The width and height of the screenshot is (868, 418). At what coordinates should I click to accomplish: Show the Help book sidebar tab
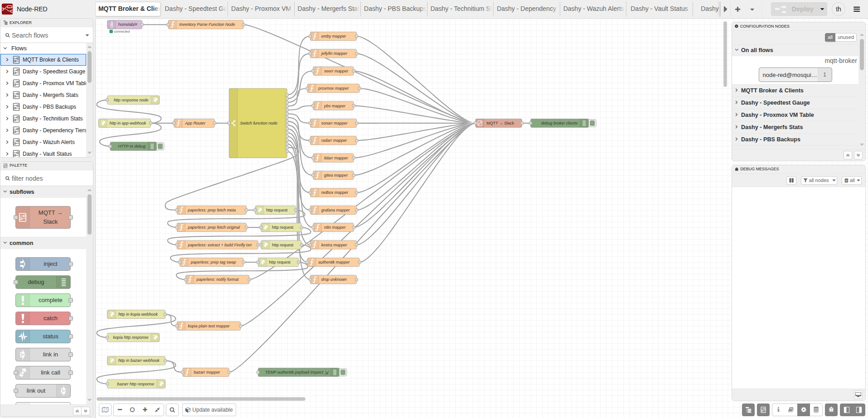(x=791, y=410)
